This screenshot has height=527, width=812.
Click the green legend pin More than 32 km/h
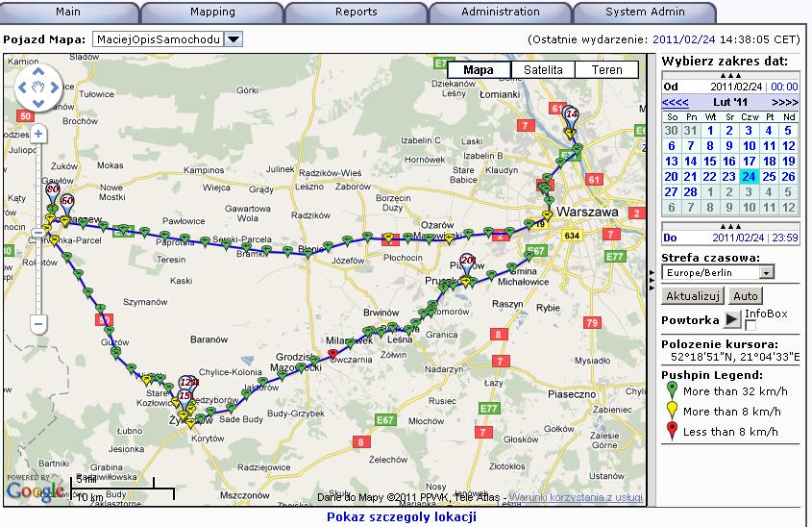pos(672,389)
